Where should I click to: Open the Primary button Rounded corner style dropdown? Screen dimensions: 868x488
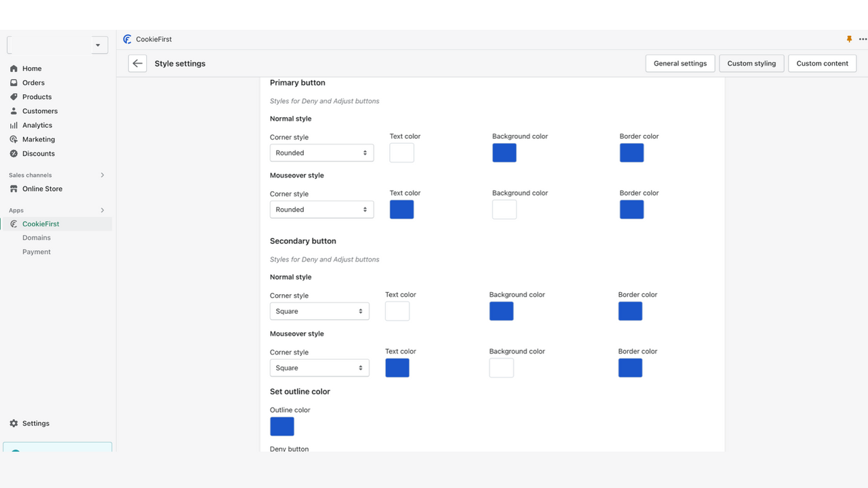tap(321, 152)
